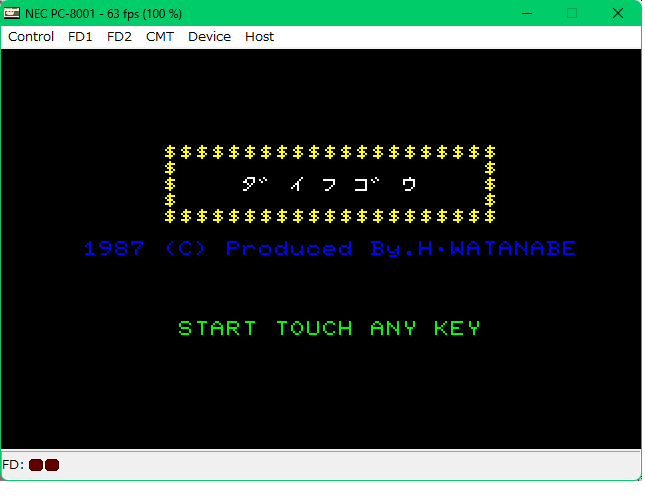This screenshot has width=645, height=500.
Task: Open the FD2 floppy drive menu
Action: (x=119, y=37)
